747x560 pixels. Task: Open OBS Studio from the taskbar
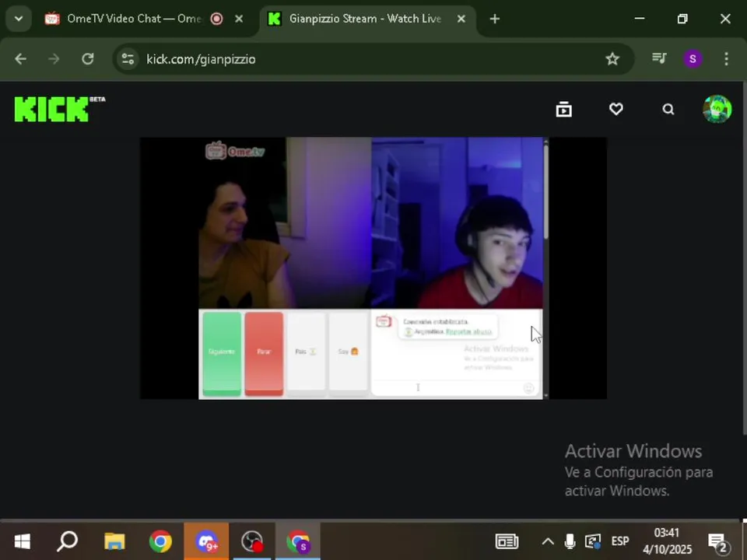point(252,541)
